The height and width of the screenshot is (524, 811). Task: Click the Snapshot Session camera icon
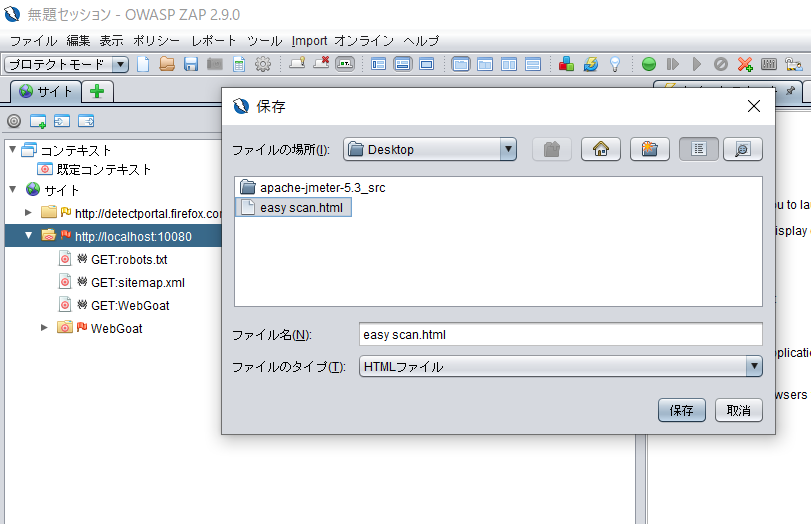point(215,64)
